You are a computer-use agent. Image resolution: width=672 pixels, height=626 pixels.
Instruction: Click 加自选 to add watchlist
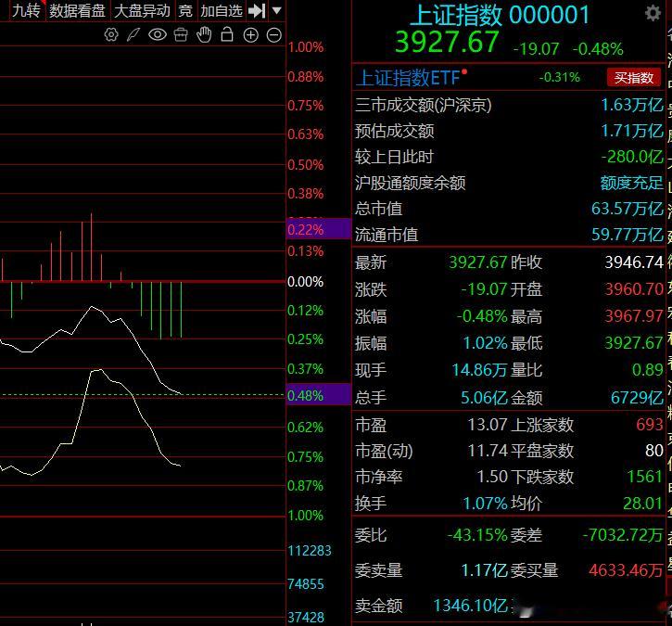[x=222, y=11]
